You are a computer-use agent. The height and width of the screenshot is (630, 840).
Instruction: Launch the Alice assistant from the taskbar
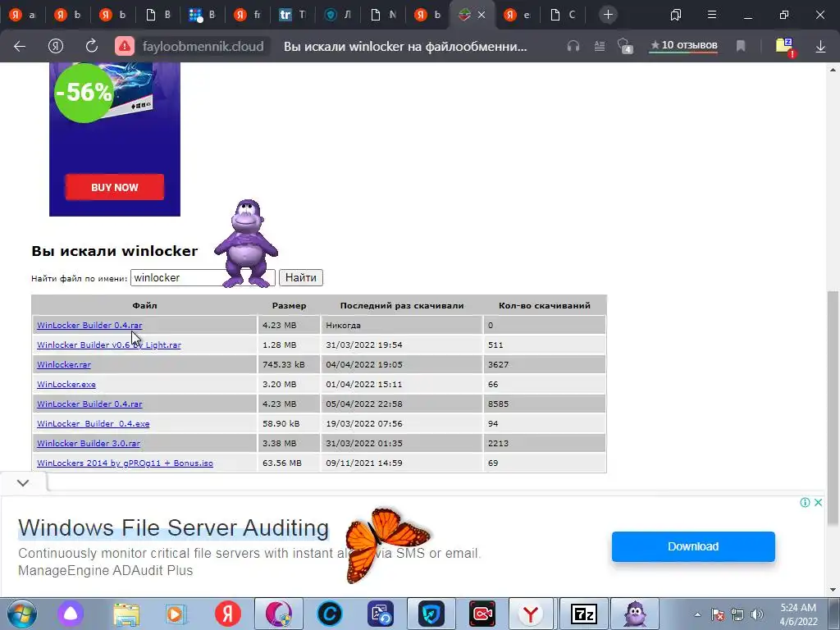point(71,614)
